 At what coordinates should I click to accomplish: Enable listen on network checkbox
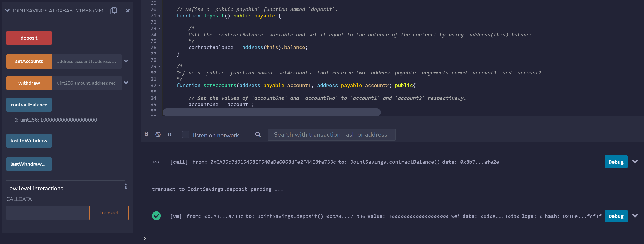click(185, 134)
